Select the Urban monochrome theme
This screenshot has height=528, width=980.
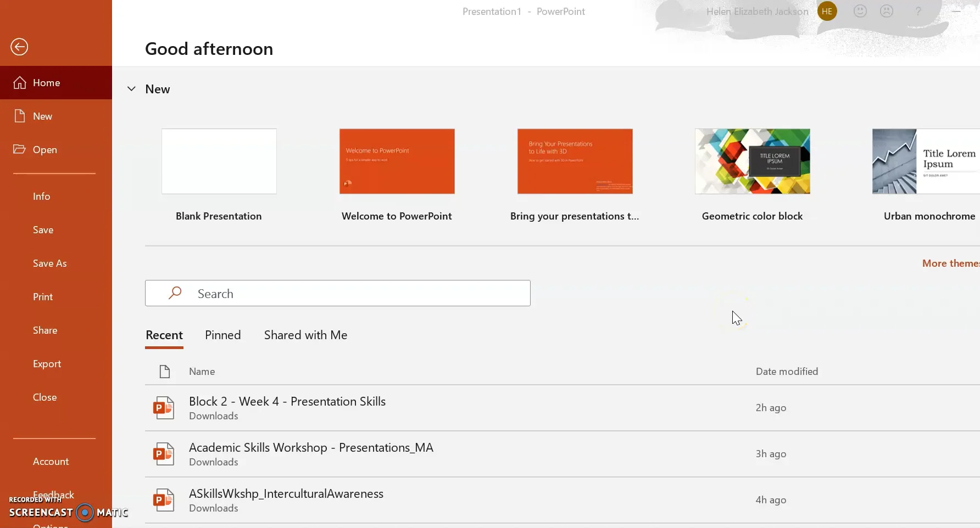926,161
